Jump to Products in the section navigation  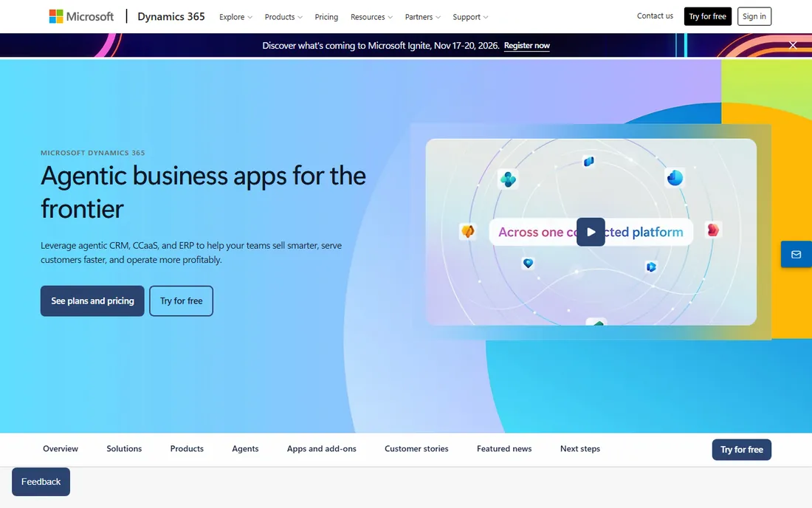pos(187,449)
